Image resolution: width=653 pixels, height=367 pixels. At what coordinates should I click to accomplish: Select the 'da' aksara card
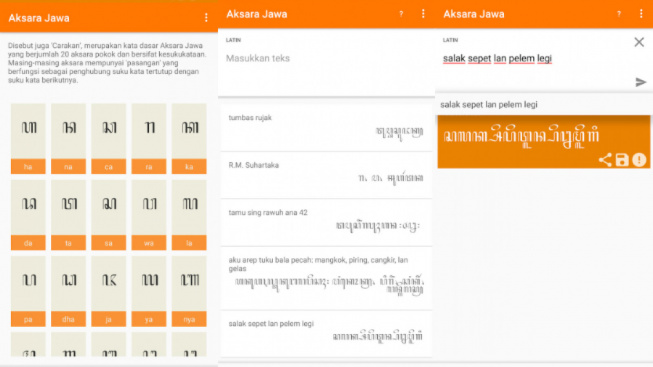pos(28,215)
